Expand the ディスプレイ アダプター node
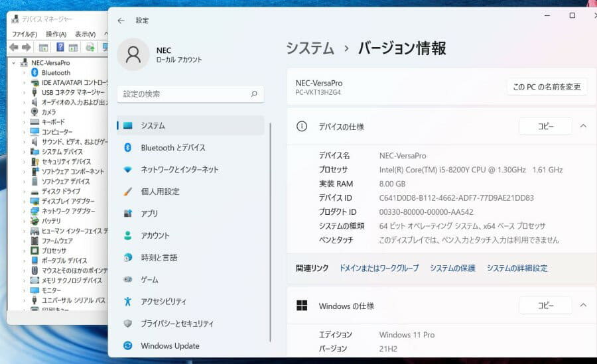The height and width of the screenshot is (364, 597). coord(25,201)
